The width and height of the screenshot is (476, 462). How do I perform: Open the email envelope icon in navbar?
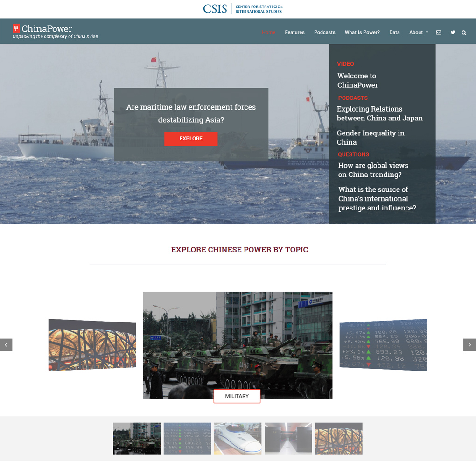coord(438,33)
